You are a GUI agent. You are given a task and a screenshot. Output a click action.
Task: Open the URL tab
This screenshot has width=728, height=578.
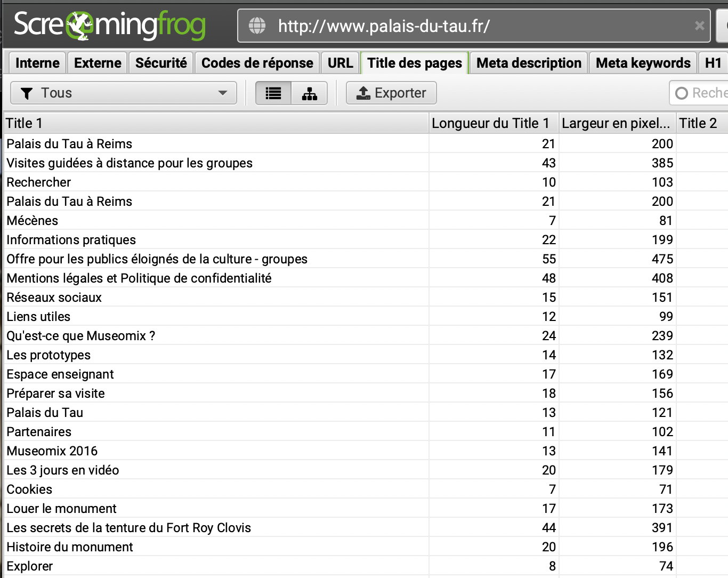[x=340, y=63]
